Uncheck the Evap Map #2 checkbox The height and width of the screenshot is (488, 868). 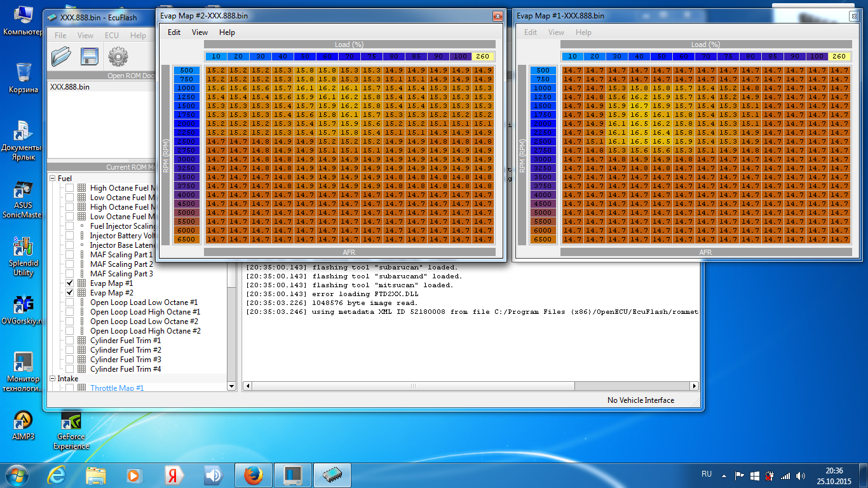[x=70, y=293]
